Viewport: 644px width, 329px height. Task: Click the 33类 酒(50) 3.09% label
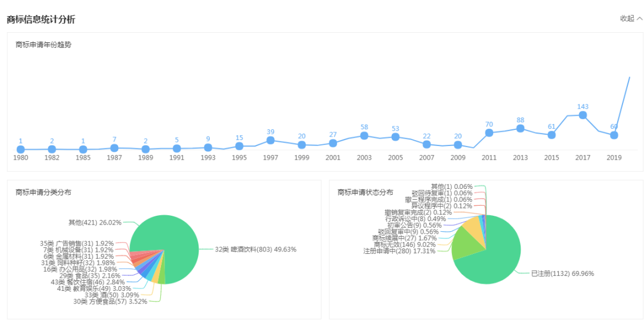tap(112, 295)
